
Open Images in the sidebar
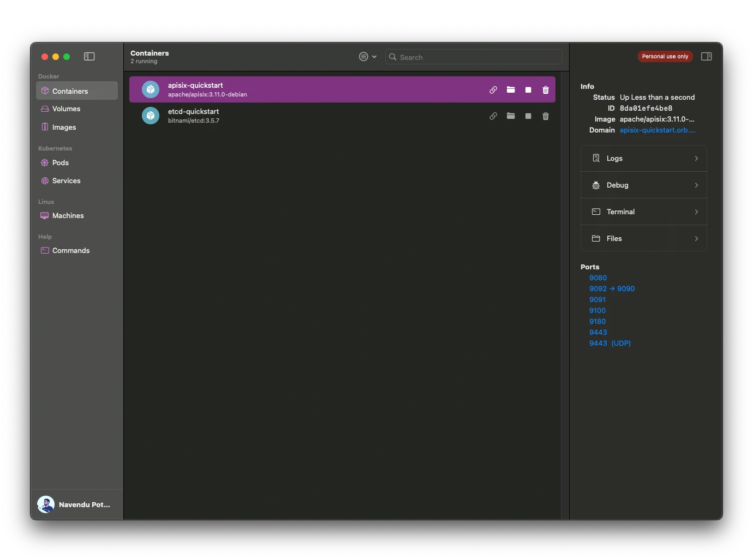pyautogui.click(x=77, y=127)
